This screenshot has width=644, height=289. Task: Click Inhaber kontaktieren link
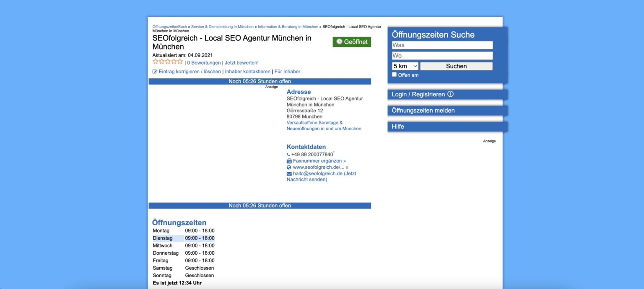pyautogui.click(x=248, y=72)
